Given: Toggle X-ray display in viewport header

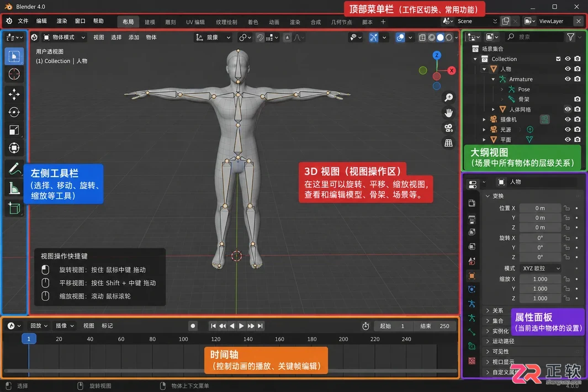Looking at the screenshot, I should pos(422,38).
